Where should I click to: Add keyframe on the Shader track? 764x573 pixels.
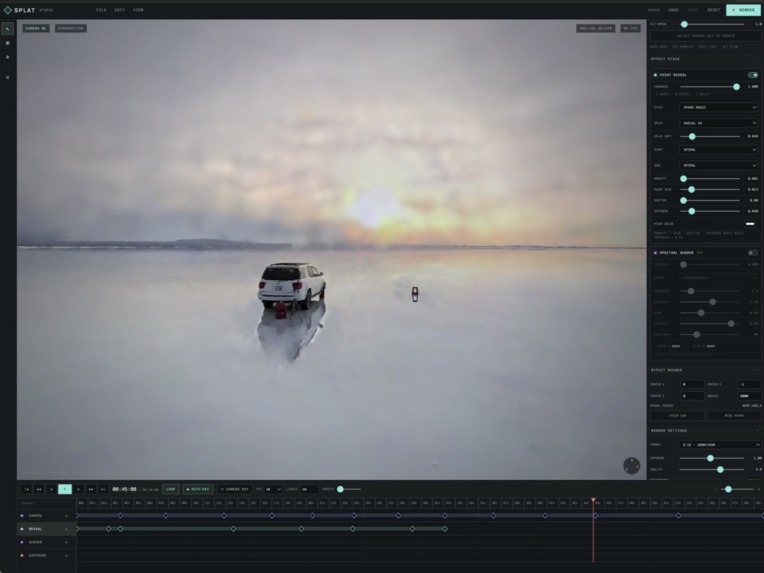tap(66, 542)
